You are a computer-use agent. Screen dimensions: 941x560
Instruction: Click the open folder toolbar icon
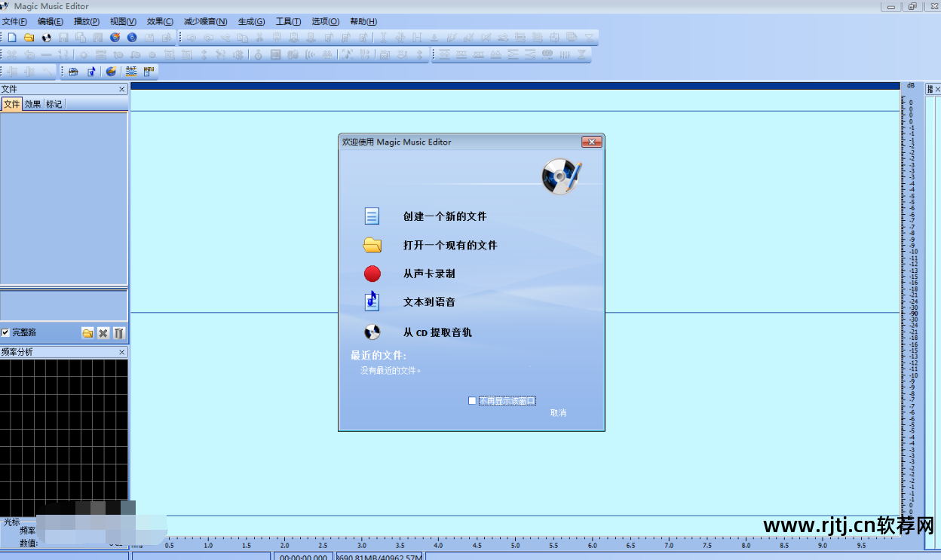pos(29,37)
